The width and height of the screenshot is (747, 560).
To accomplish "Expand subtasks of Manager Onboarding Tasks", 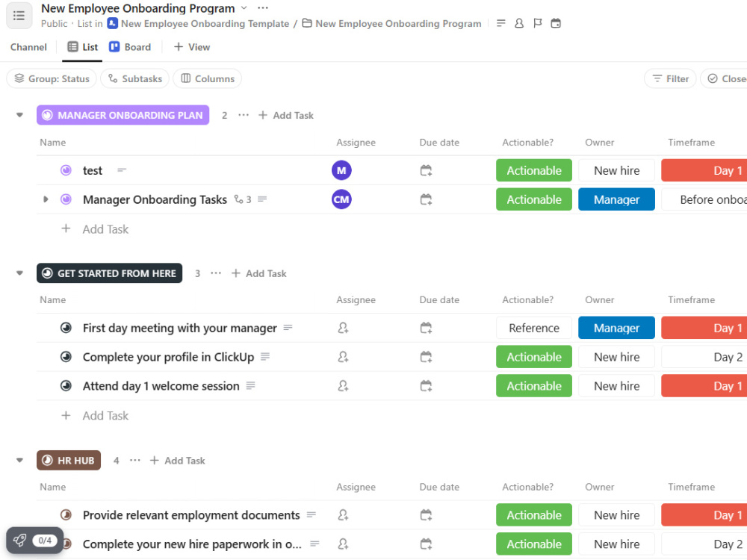I will [x=46, y=199].
